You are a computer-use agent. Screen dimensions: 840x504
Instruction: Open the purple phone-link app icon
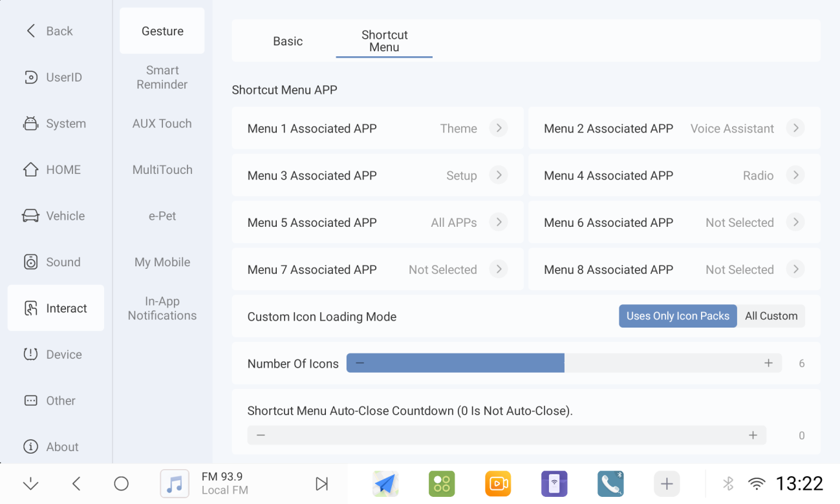pos(554,484)
